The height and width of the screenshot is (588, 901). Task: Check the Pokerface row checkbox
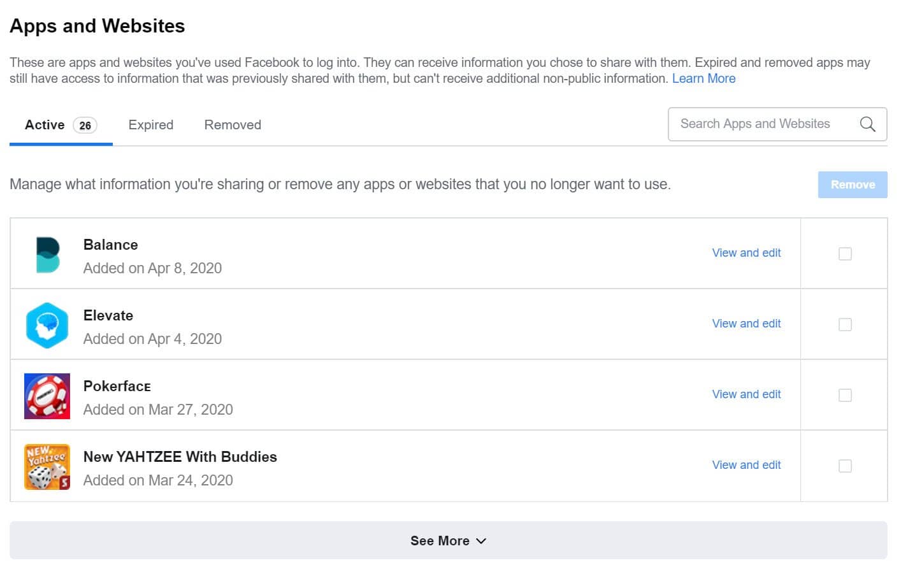pos(845,396)
